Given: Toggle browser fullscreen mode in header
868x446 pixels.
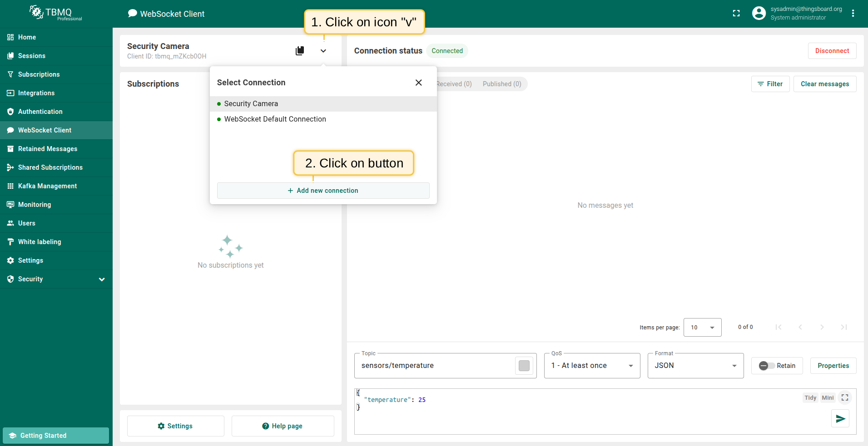Looking at the screenshot, I should (x=736, y=14).
